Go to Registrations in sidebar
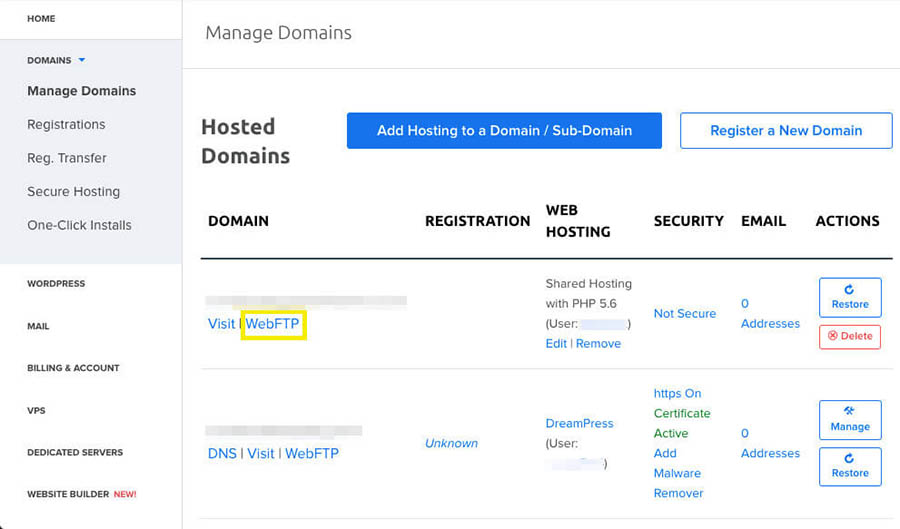Viewport: 900px width, 529px height. coord(66,125)
